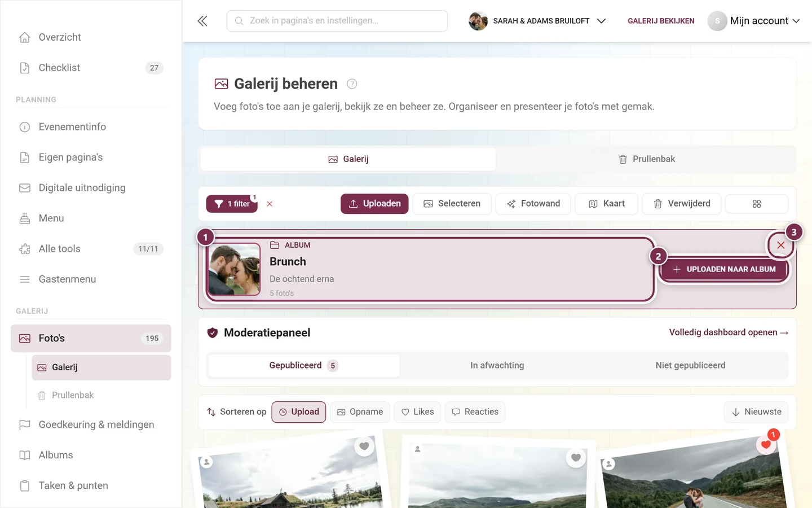Switch to the Prullenbak tab
Viewport: 812px width, 508px height.
[x=646, y=159]
